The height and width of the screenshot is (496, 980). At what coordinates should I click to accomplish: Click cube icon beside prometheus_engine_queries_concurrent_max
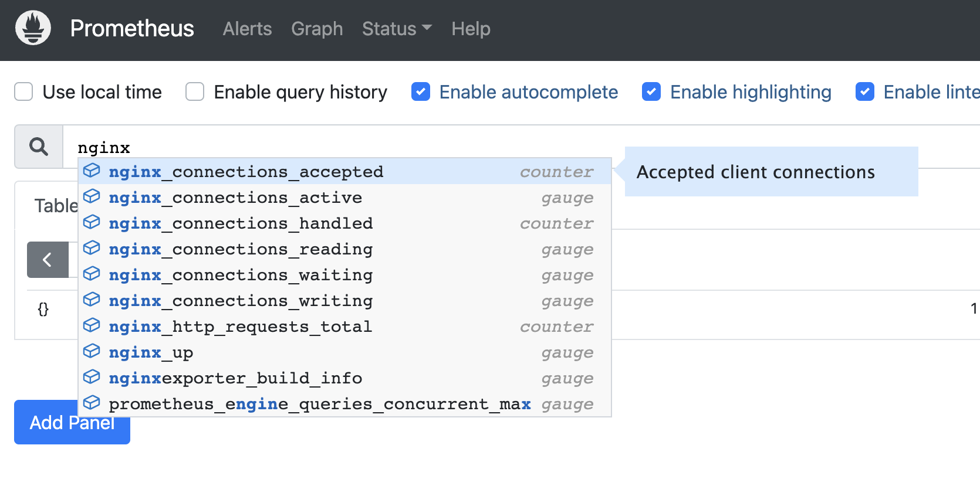pyautogui.click(x=92, y=403)
